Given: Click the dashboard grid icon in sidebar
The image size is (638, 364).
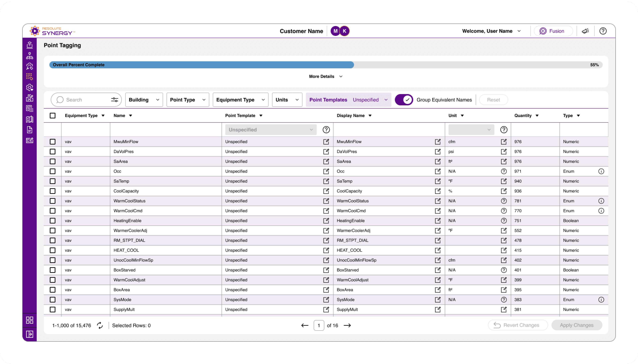Looking at the screenshot, I should click(29, 320).
